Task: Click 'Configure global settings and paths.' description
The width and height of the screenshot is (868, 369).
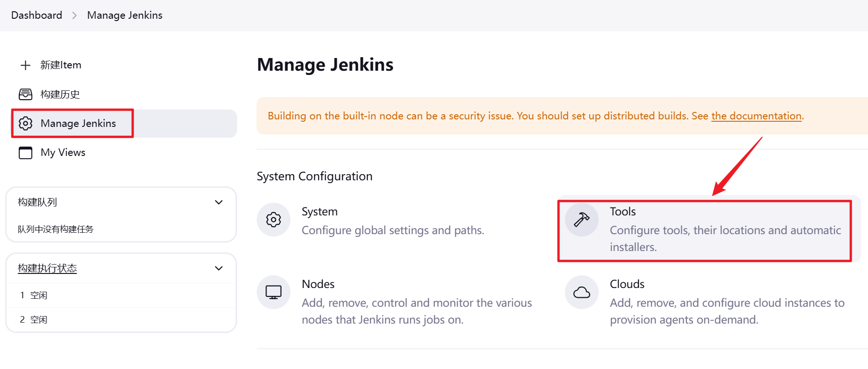Action: [393, 230]
